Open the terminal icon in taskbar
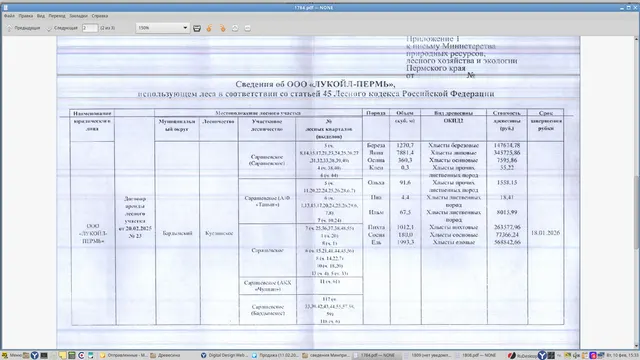640x360 pixels. (x=44, y=356)
